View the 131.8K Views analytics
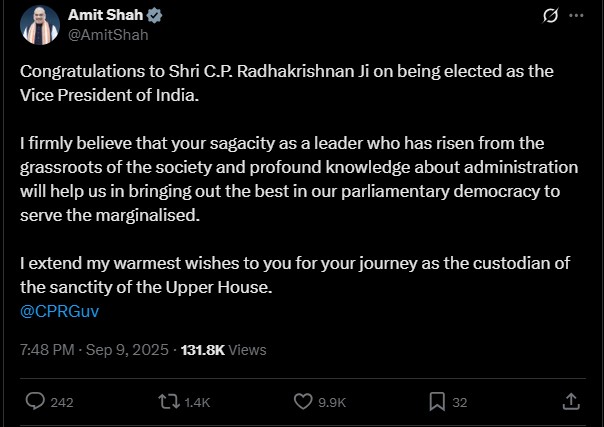Viewport: 604px width, 427px height. coord(222,350)
